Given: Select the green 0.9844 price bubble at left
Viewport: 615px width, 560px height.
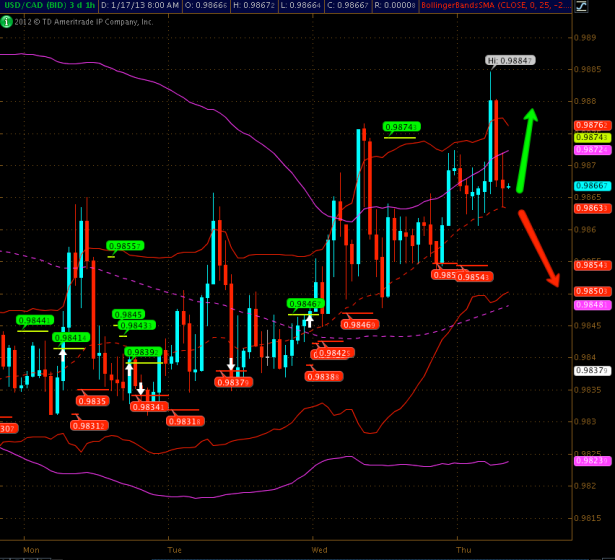Looking at the screenshot, I should pyautogui.click(x=33, y=320).
